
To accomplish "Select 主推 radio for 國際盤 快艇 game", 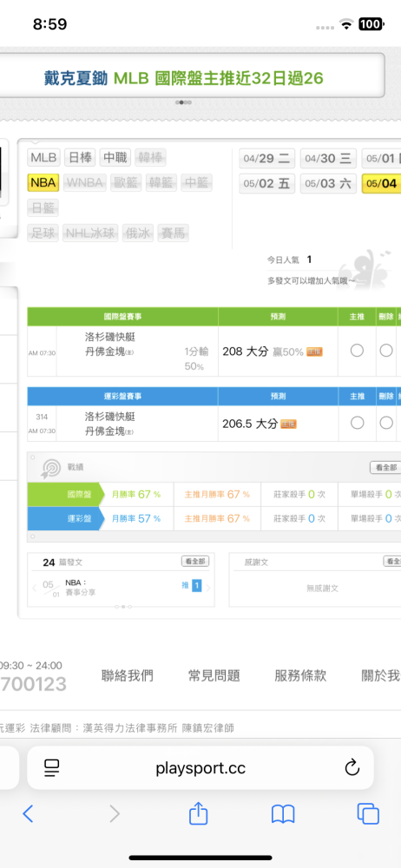I will pyautogui.click(x=358, y=351).
